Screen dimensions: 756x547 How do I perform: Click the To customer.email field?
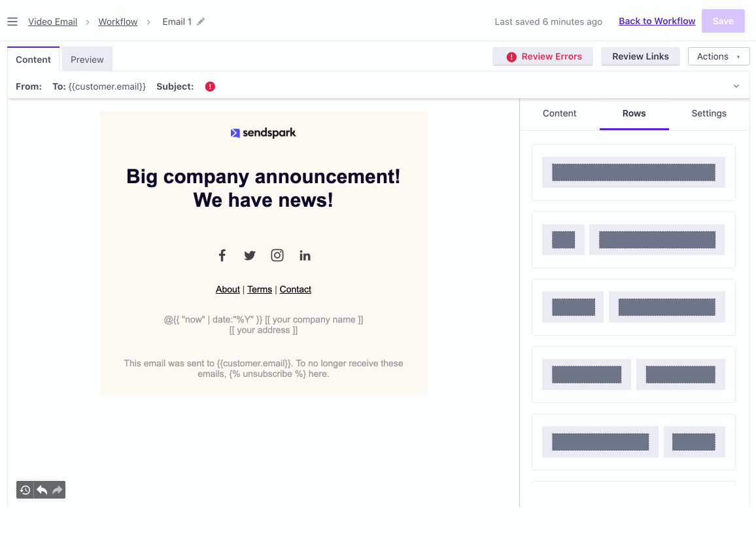point(99,87)
